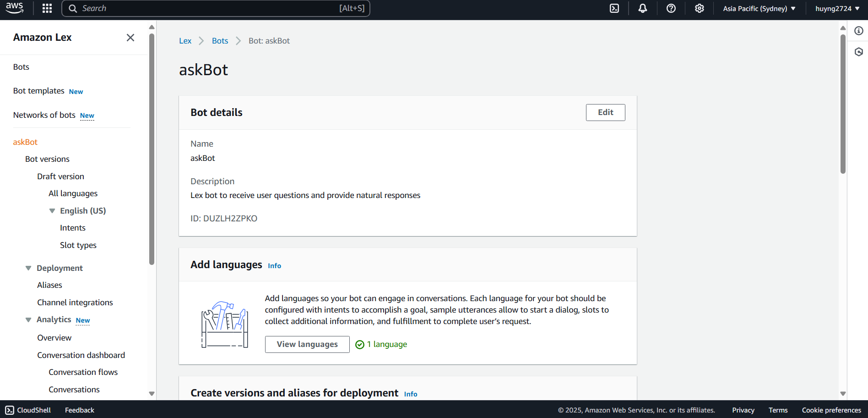The height and width of the screenshot is (418, 868).
Task: Click the main page scrollbar thumb
Action: 843,104
